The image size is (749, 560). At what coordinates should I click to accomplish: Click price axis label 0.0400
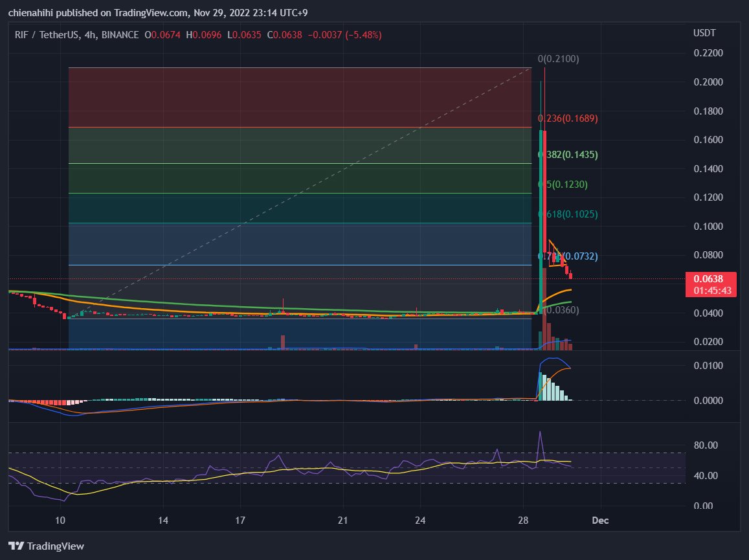[708, 313]
